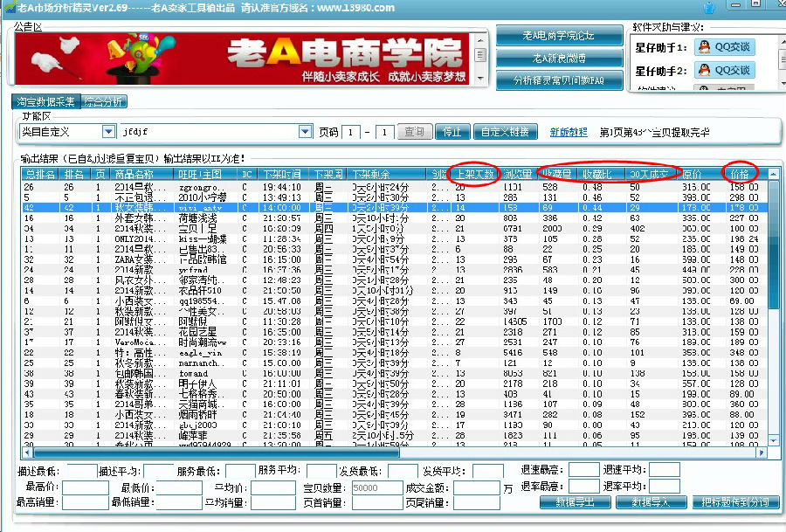Sort by the 上架天数 column header
This screenshot has width=786, height=532.
pyautogui.click(x=475, y=174)
